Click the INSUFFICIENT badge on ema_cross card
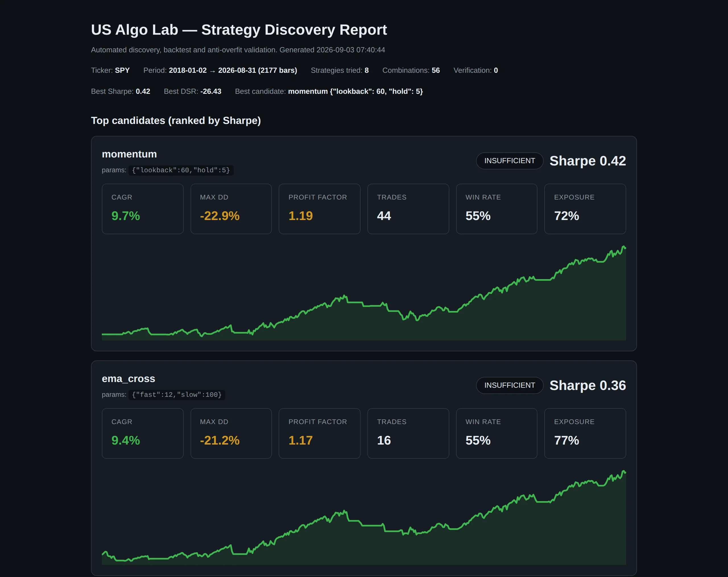The image size is (728, 577). pos(510,385)
